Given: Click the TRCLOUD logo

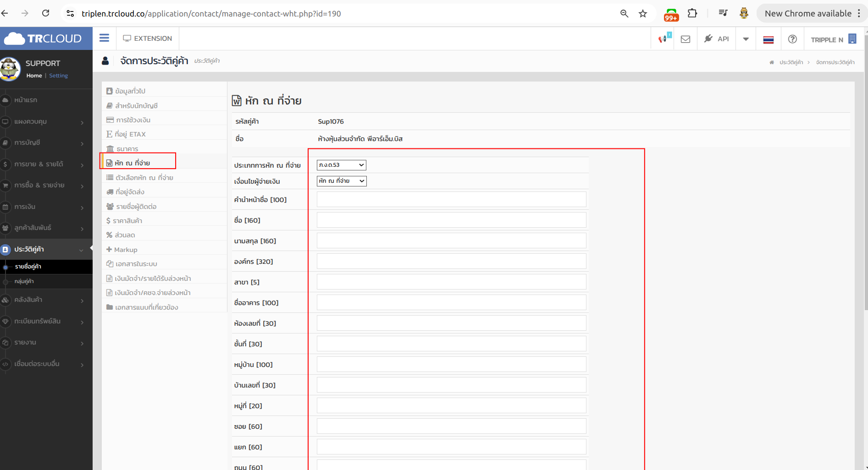Looking at the screenshot, I should coord(43,38).
